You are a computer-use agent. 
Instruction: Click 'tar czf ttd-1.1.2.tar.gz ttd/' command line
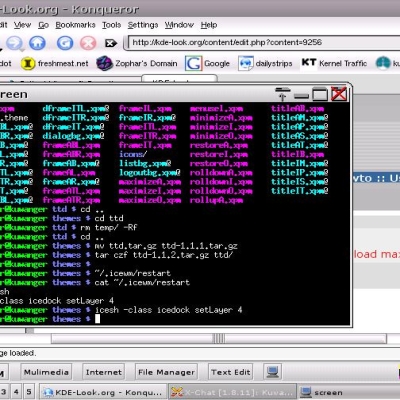pos(164,255)
